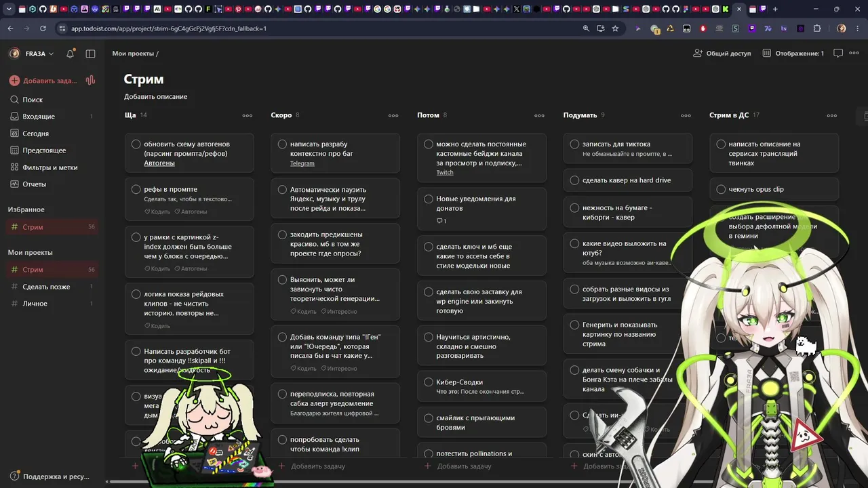
Task: Open task смайлик с прыгающими бровями
Action: [x=481, y=422]
